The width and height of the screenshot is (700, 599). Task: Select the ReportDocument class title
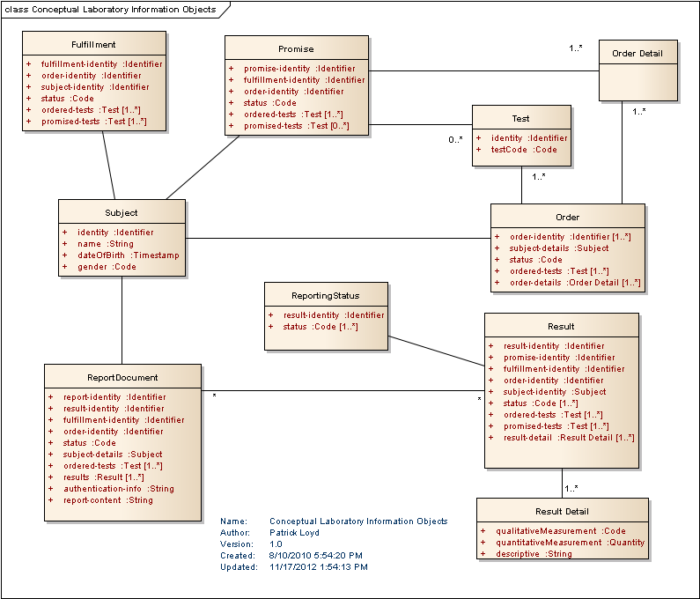pyautogui.click(x=122, y=377)
